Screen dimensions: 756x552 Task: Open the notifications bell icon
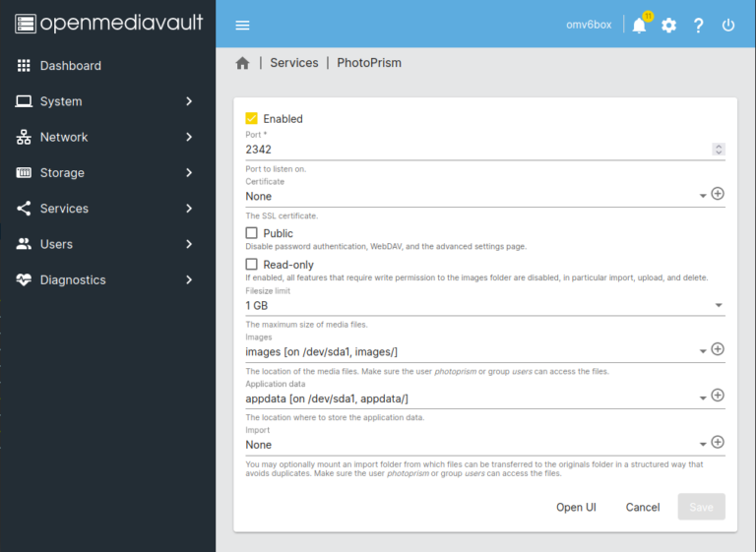pyautogui.click(x=639, y=26)
